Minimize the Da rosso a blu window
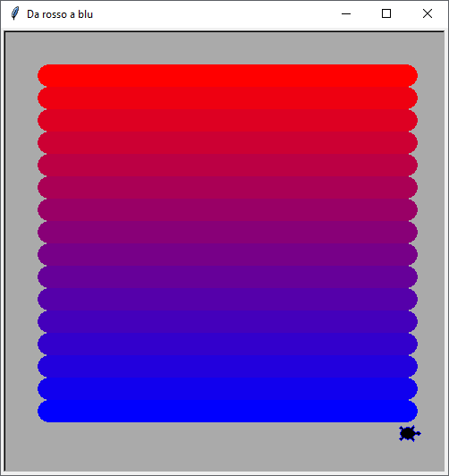This screenshot has height=476, width=449. [x=346, y=13]
